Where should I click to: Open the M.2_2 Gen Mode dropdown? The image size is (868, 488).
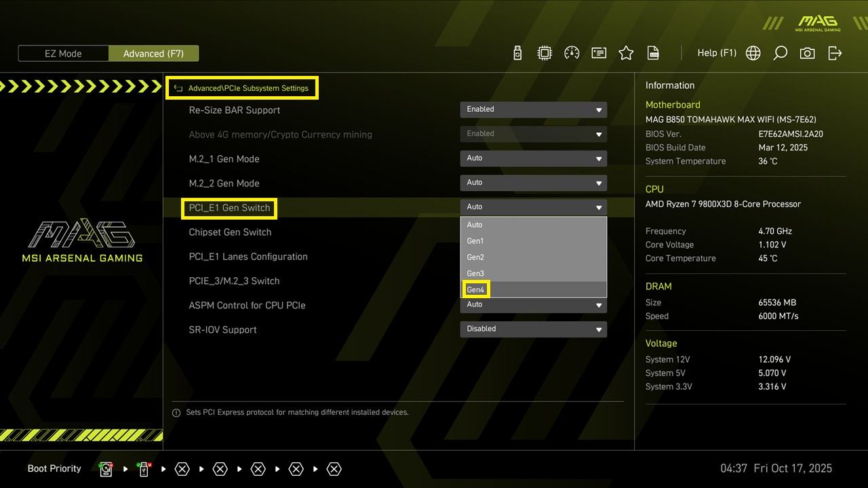533,183
